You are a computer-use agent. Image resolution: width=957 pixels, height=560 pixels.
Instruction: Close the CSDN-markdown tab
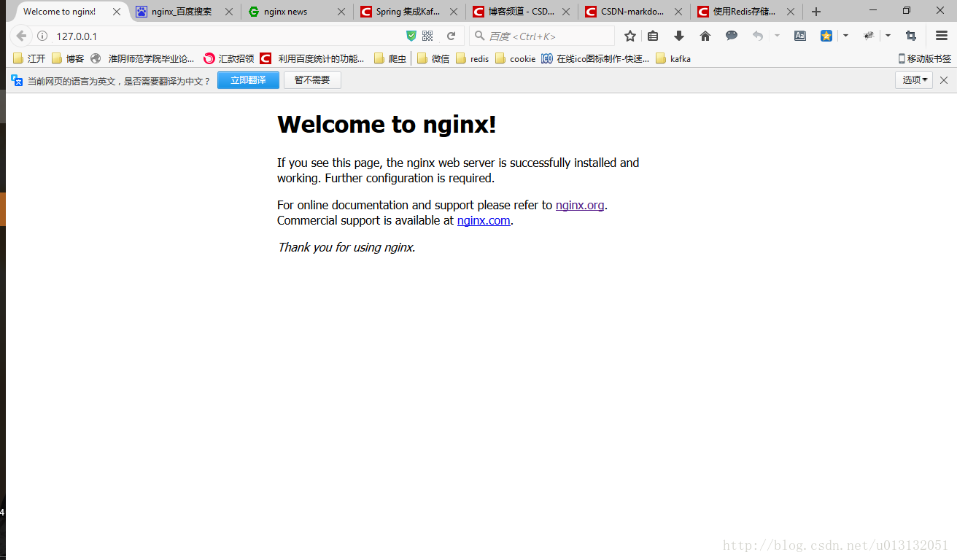[x=678, y=12]
